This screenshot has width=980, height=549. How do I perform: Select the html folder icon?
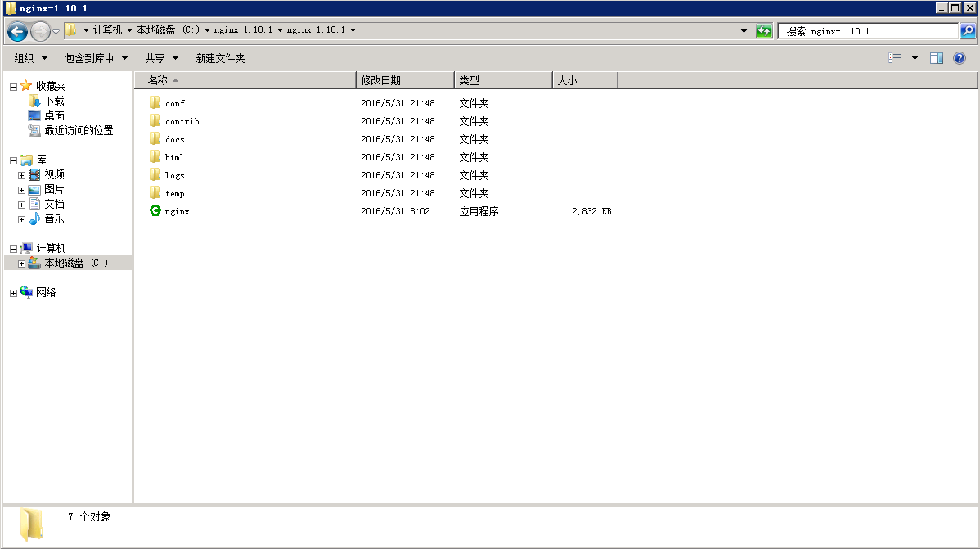(155, 156)
